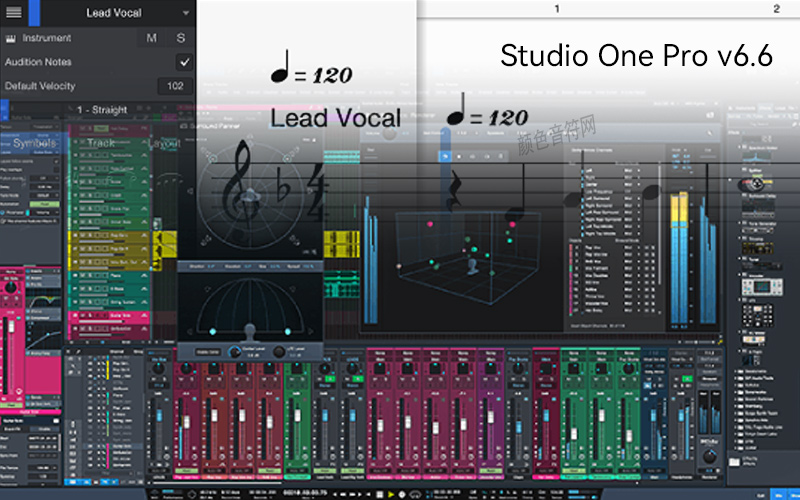Image resolution: width=800 pixels, height=500 pixels.
Task: Click the main output volume knob at bottom right
Action: coord(709,456)
